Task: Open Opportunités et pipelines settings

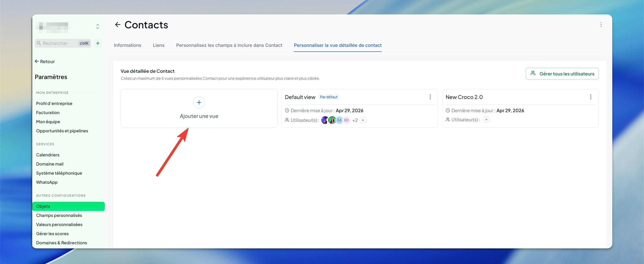Action: pos(62,131)
